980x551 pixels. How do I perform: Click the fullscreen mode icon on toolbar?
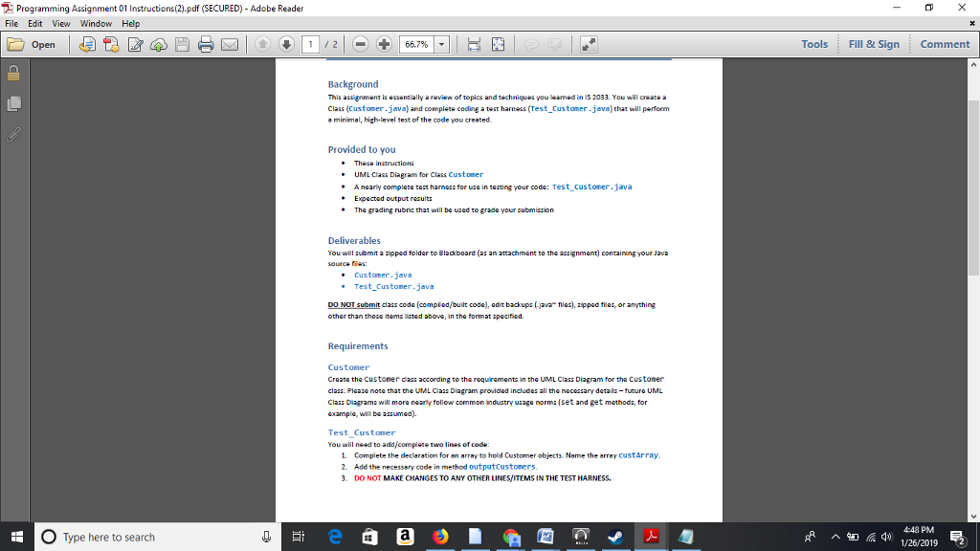(590, 43)
